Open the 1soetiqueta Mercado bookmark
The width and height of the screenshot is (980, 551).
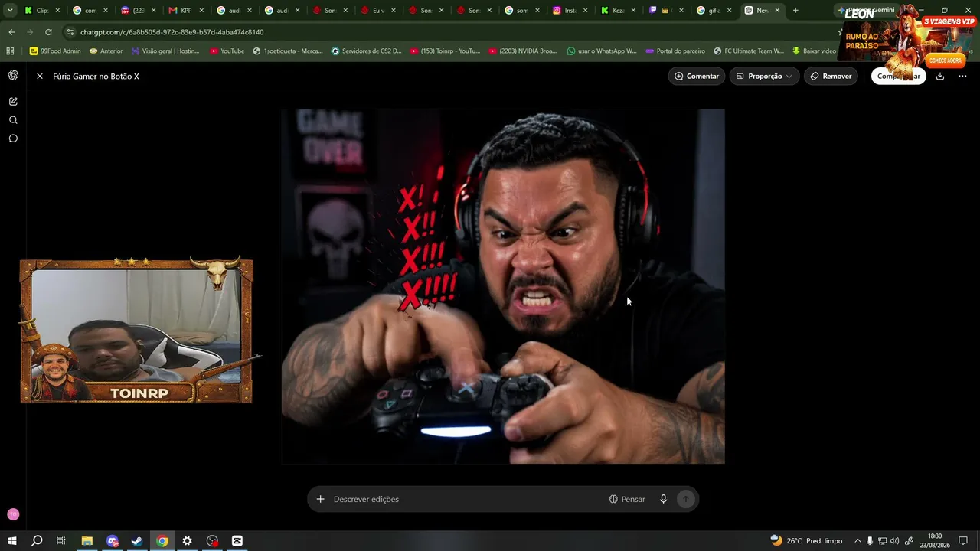pos(288,51)
